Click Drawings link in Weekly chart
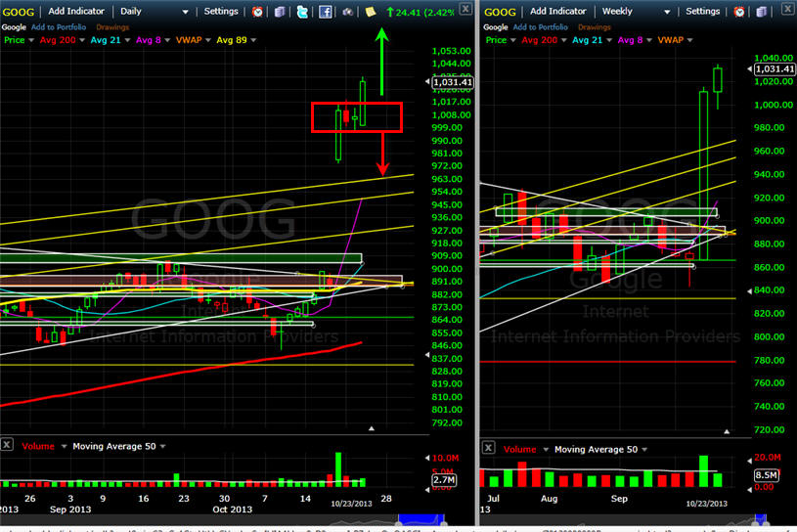Image resolution: width=797 pixels, height=532 pixels. tap(595, 27)
